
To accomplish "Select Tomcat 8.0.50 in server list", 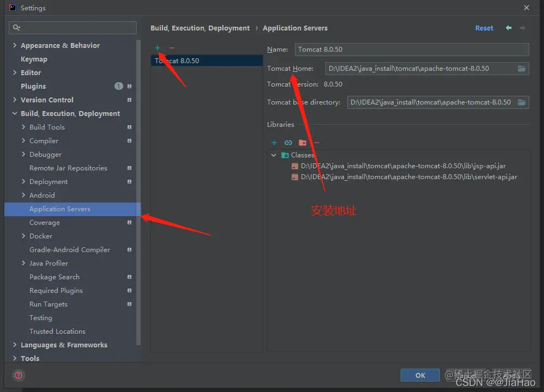I will pyautogui.click(x=207, y=60).
